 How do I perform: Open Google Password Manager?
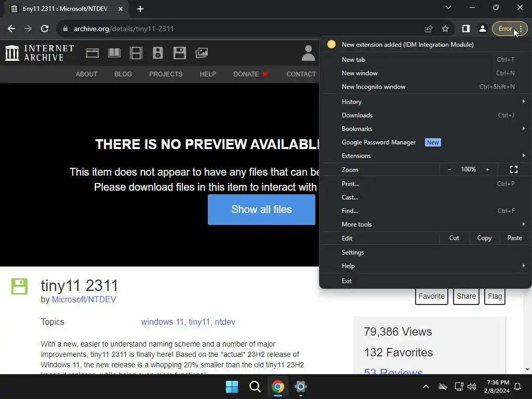pos(426,142)
